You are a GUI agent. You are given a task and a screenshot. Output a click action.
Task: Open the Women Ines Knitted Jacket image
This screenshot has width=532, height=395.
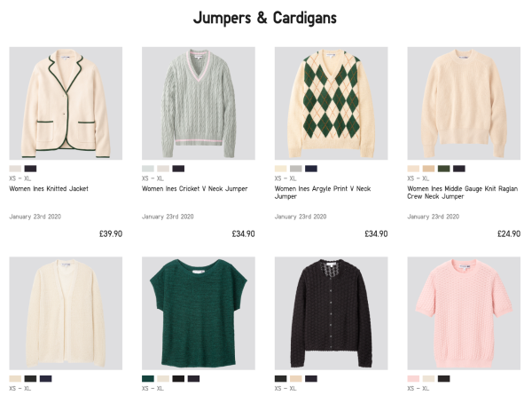66,103
